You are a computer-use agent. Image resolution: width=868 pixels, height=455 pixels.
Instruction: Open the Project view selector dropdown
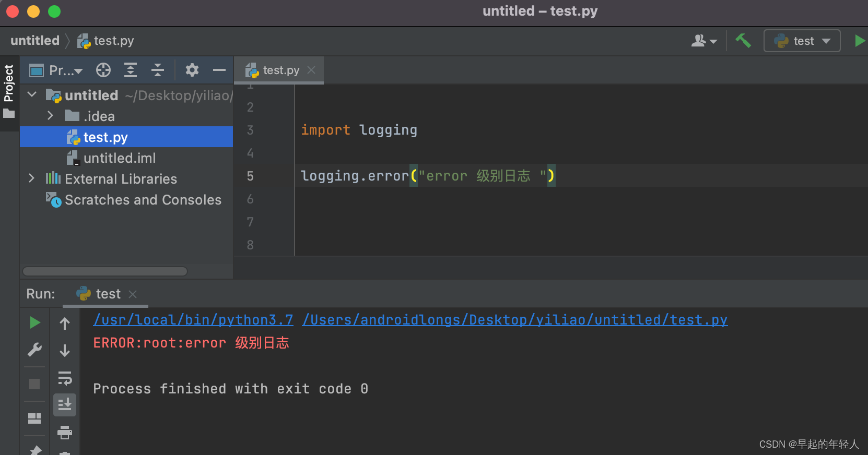56,70
